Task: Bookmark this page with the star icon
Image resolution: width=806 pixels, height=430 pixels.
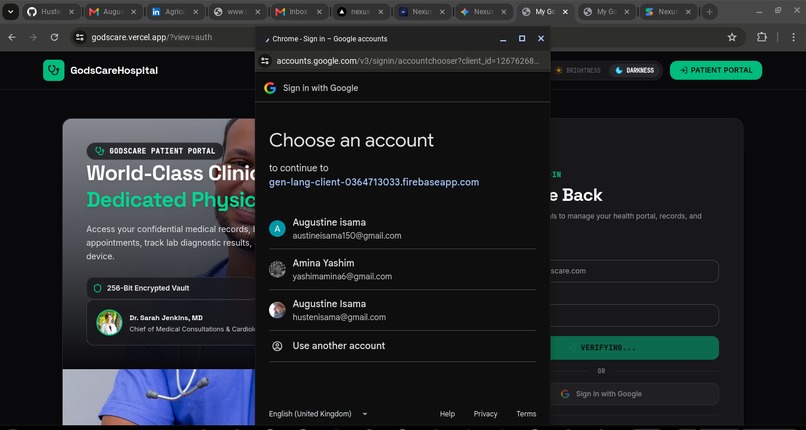Action: pyautogui.click(x=732, y=37)
